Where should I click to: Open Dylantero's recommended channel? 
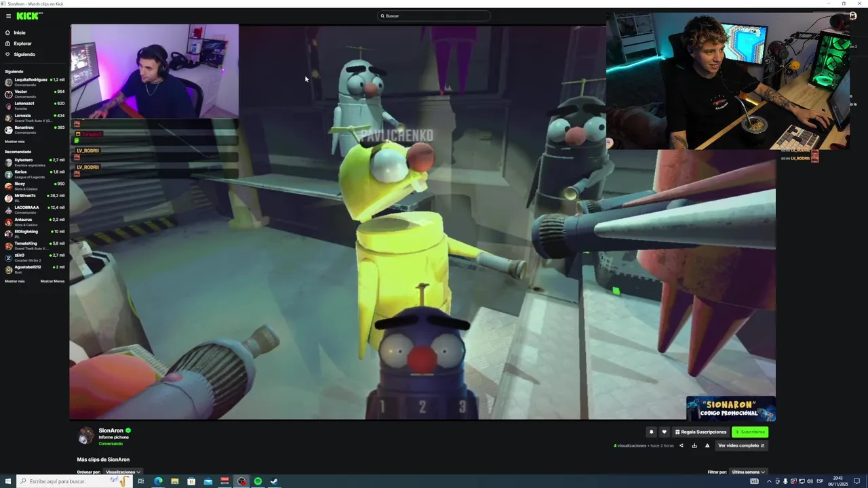tap(35, 162)
